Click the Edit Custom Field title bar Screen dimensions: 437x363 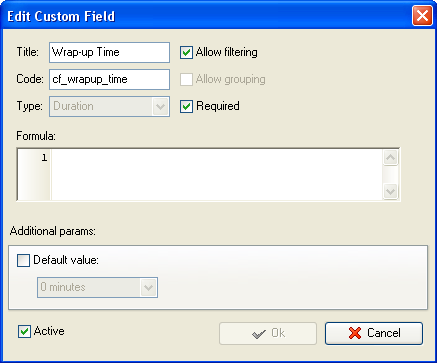point(208,16)
